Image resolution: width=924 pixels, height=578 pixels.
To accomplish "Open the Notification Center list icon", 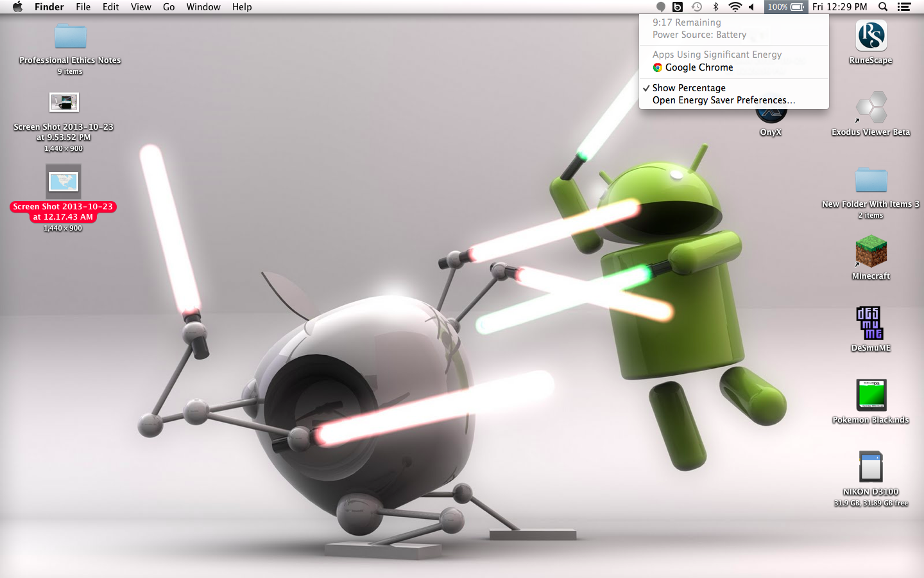I will (x=904, y=7).
